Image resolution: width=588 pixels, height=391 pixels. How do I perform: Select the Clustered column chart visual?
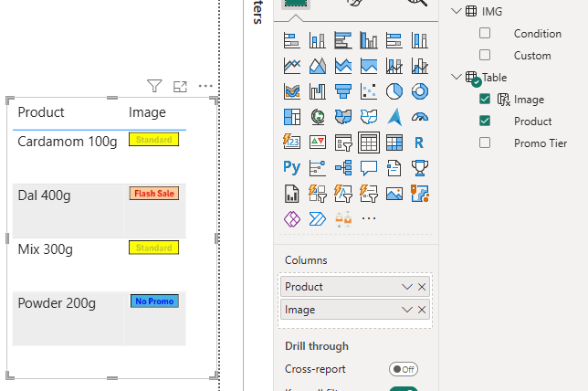coord(369,40)
